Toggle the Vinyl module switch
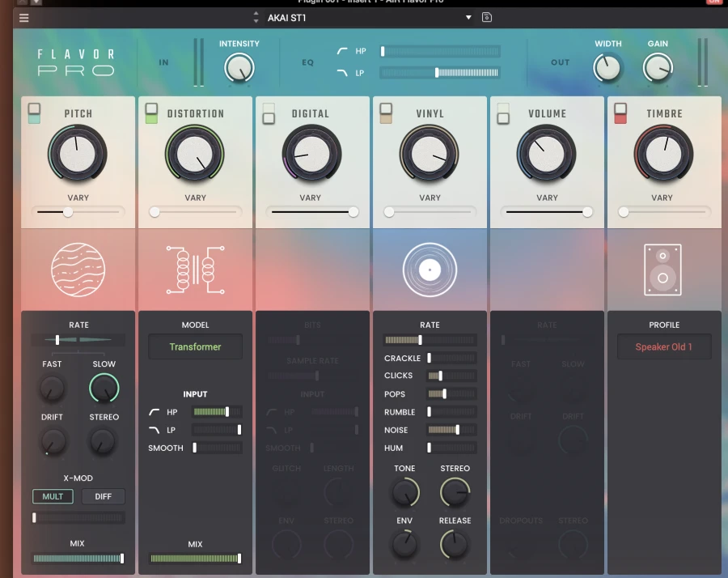 tap(386, 113)
